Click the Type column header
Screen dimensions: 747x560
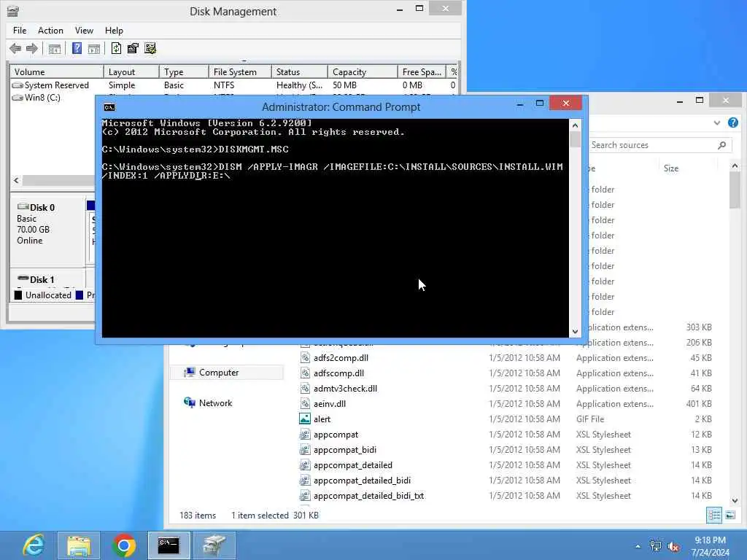183,72
